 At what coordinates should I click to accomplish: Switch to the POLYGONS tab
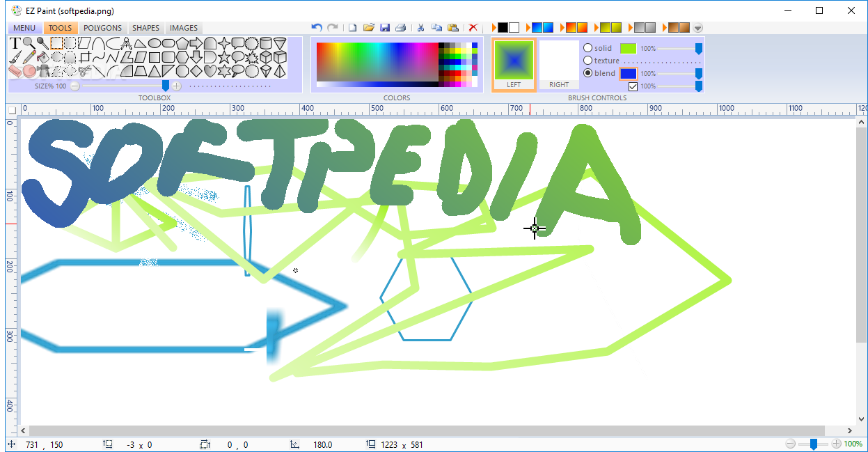click(103, 28)
